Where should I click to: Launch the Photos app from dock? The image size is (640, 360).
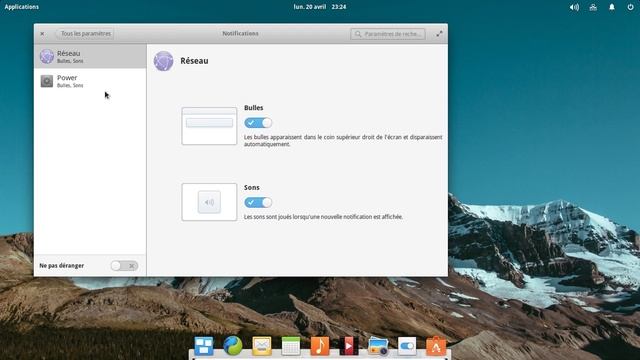pyautogui.click(x=378, y=346)
